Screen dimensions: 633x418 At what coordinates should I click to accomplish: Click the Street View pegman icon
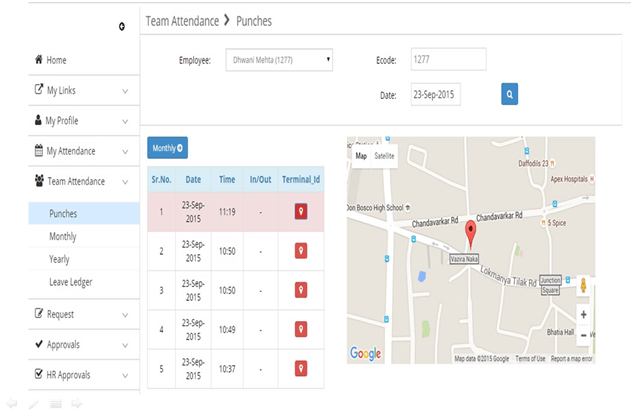point(583,287)
